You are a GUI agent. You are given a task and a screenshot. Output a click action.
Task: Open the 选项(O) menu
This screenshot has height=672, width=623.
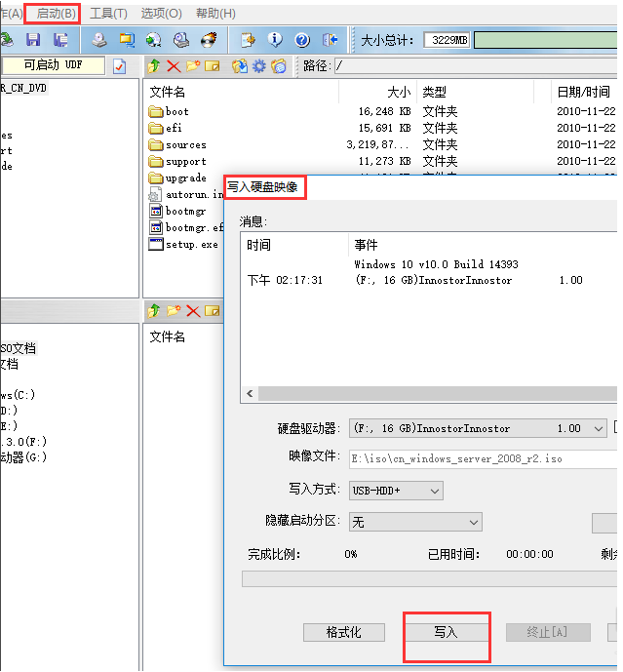[161, 14]
